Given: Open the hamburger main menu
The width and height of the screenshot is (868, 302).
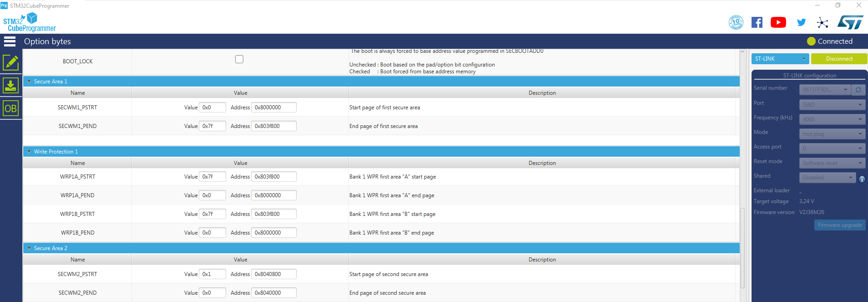Looking at the screenshot, I should pyautogui.click(x=10, y=41).
